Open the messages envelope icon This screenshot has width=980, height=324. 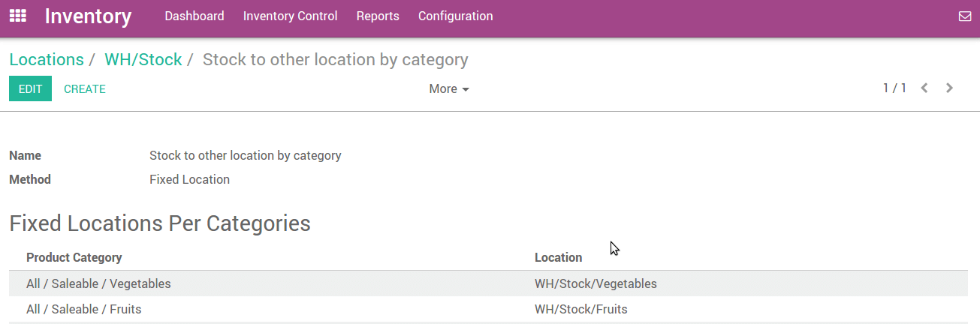(965, 16)
